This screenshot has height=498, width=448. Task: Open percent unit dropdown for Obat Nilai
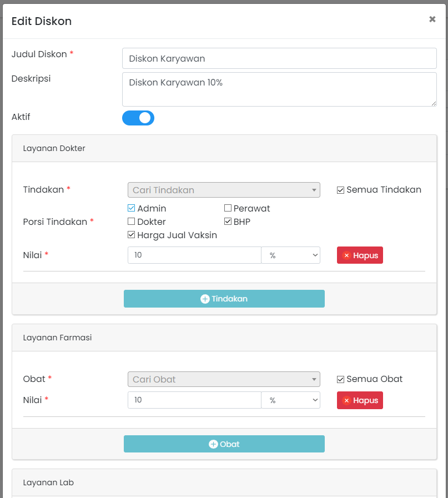(291, 400)
